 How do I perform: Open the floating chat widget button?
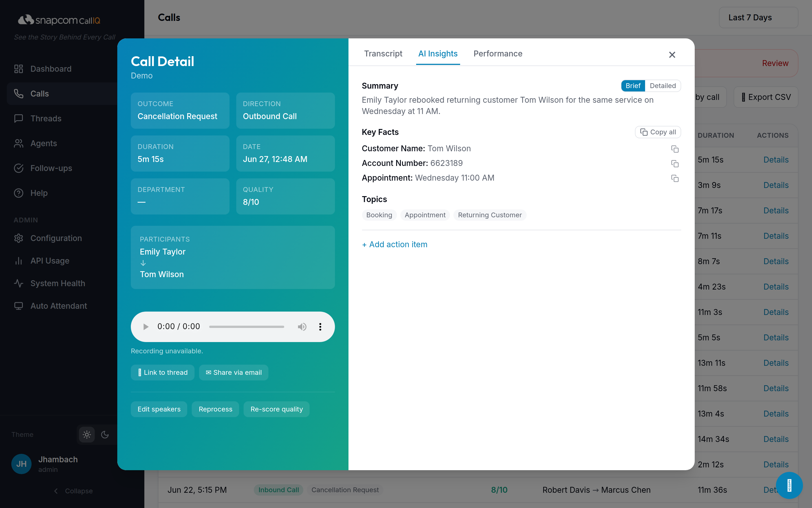(x=789, y=485)
